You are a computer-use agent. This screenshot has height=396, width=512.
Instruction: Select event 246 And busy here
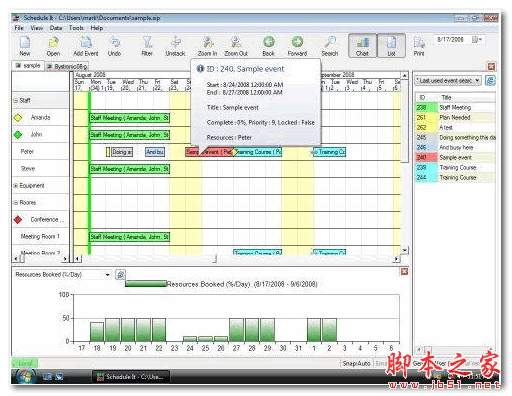coord(455,147)
